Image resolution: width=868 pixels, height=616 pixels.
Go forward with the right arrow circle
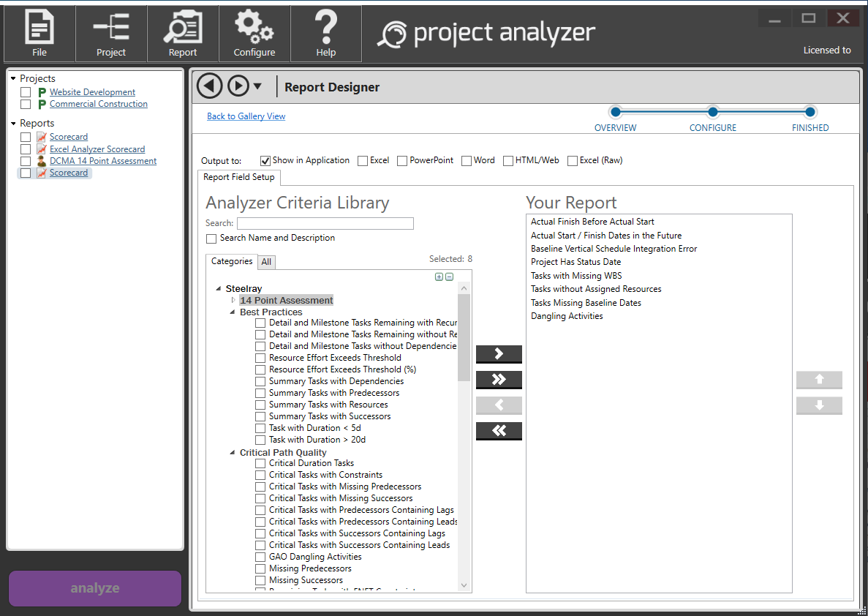[238, 86]
